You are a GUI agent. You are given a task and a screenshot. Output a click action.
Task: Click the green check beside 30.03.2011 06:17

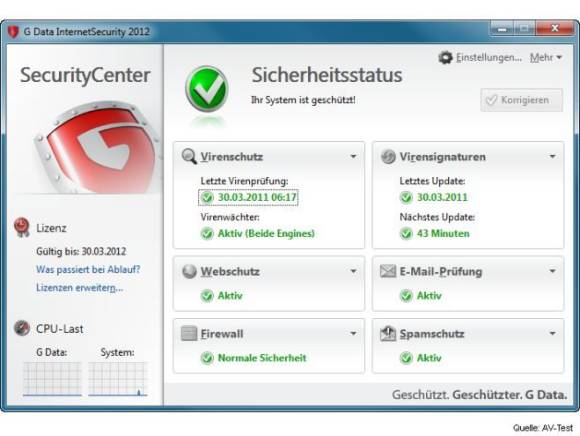(x=207, y=197)
